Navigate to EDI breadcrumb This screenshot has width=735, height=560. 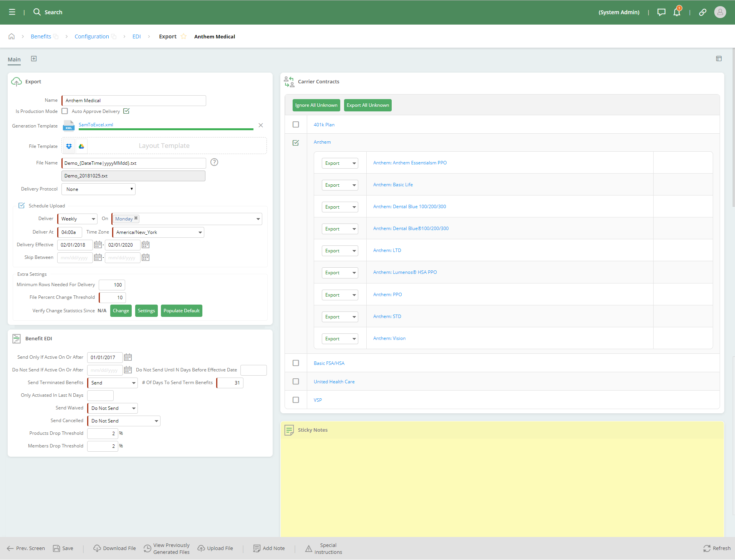137,36
